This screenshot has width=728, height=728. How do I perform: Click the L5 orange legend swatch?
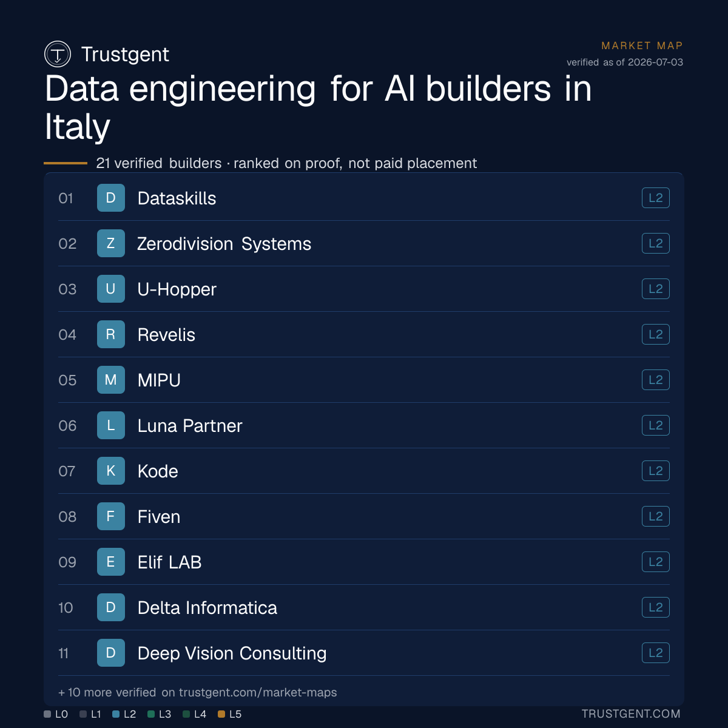coord(221,714)
